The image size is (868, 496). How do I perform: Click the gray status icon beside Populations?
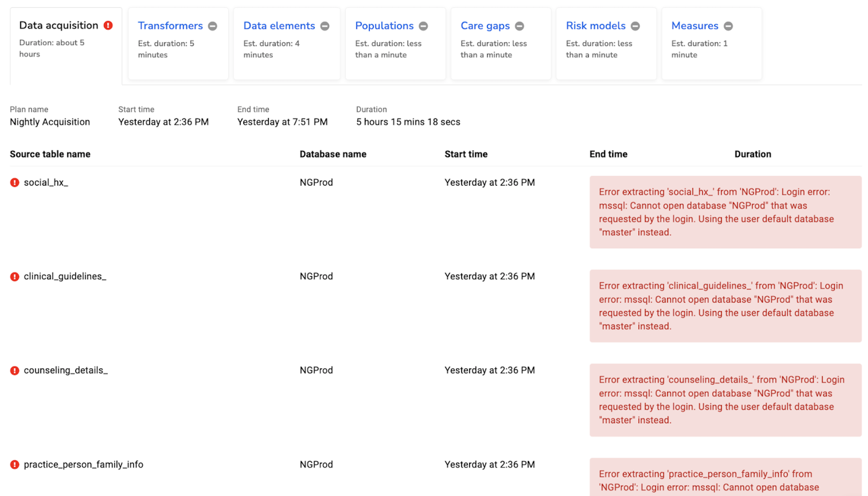[423, 26]
